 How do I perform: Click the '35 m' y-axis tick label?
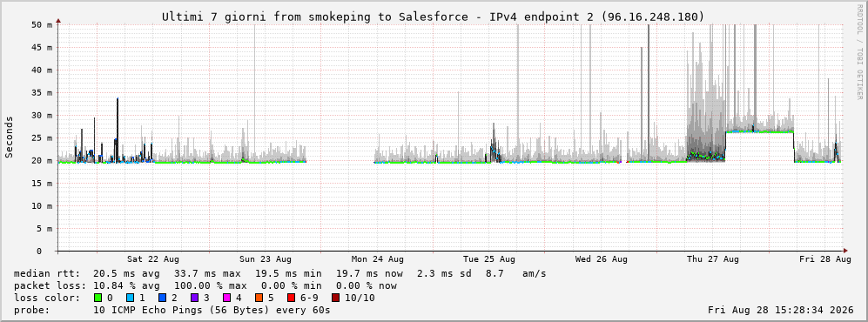42,93
